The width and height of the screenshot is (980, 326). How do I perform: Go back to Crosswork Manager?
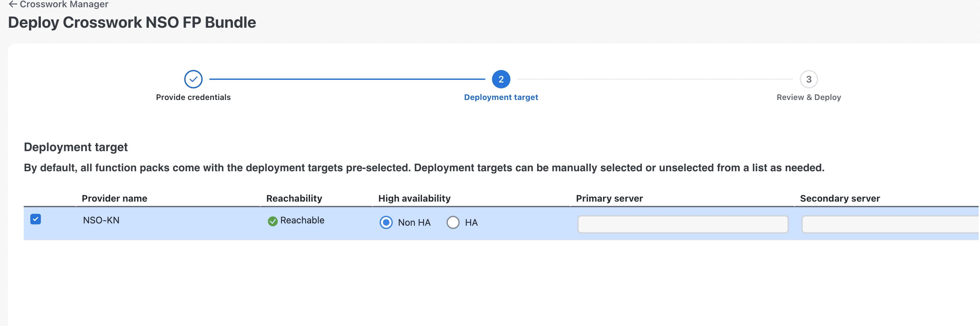[64, 4]
